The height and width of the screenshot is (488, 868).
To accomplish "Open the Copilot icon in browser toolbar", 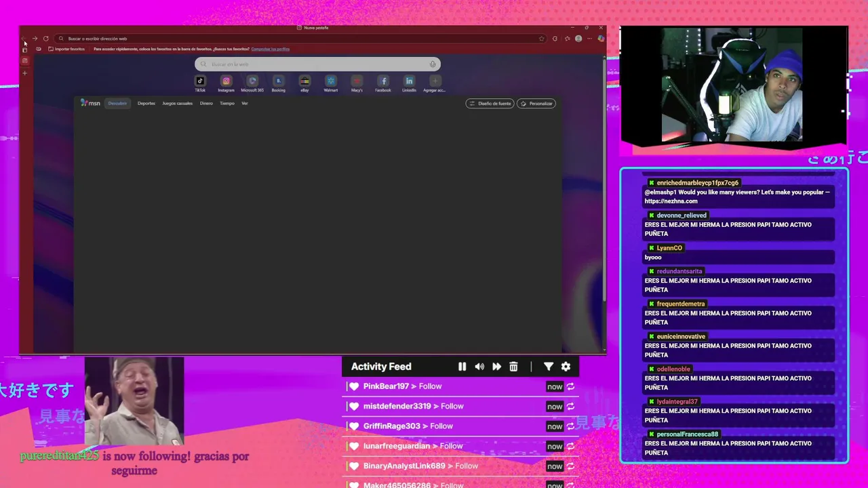I will tap(601, 39).
